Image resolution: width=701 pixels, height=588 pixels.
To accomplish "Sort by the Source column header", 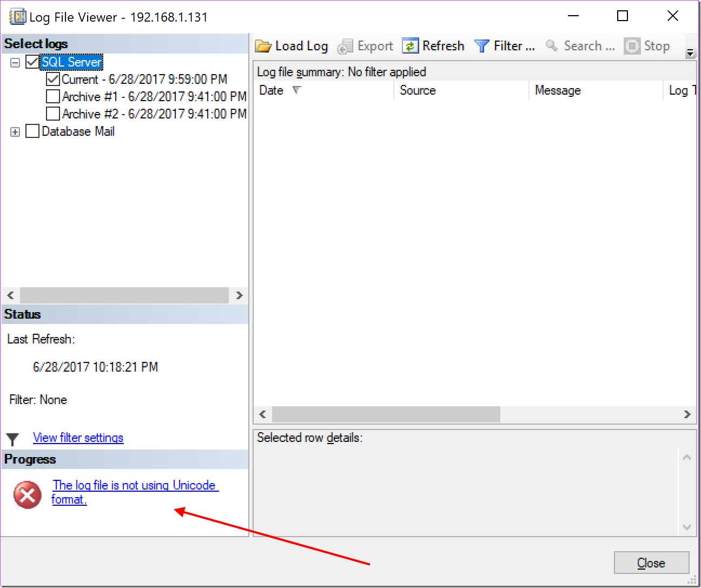I will click(461, 90).
